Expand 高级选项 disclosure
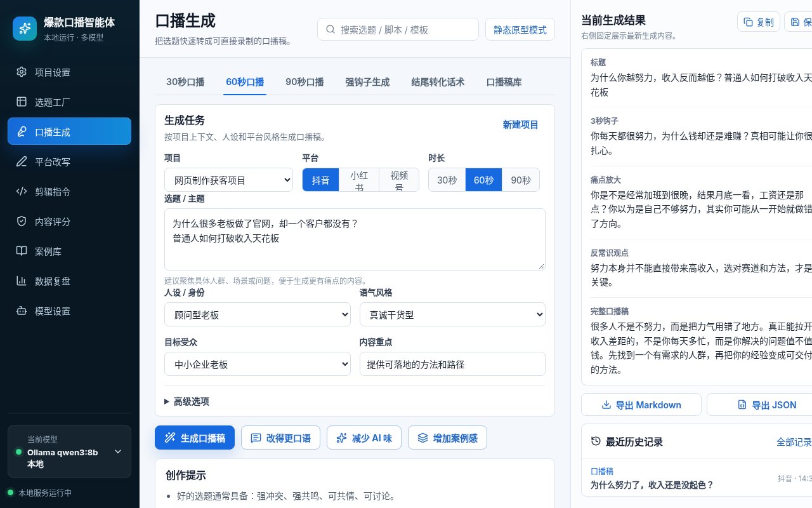Screen dimensions: 812x508 (187, 401)
